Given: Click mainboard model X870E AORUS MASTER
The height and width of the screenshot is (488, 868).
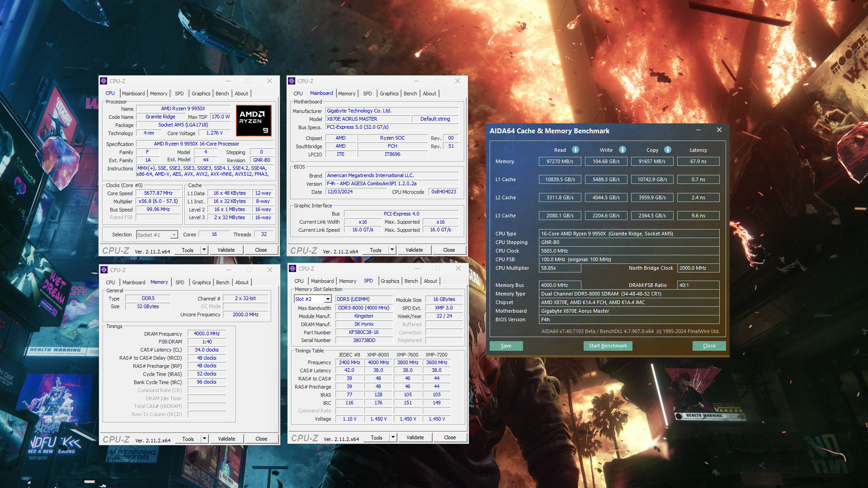Looking at the screenshot, I should tap(368, 119).
